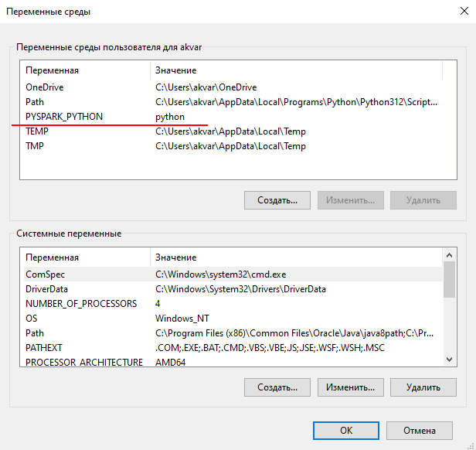Select the TMP user variable row
476x450 pixels.
pyautogui.click(x=233, y=146)
